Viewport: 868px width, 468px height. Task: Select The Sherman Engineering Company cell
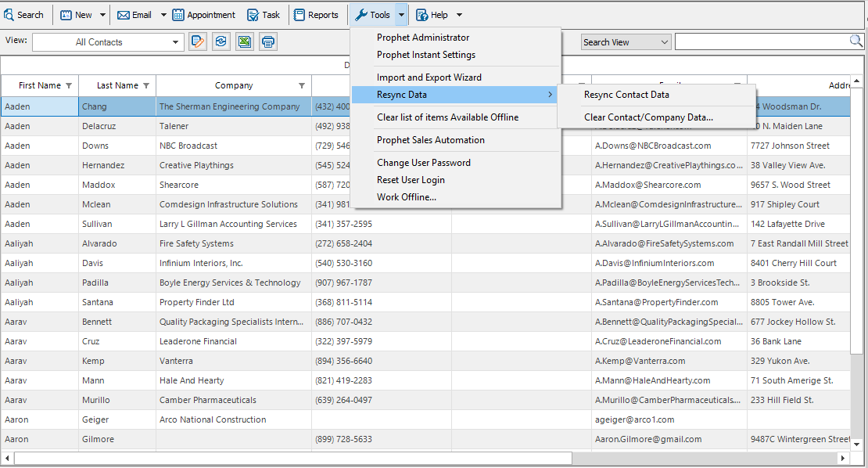click(x=234, y=106)
